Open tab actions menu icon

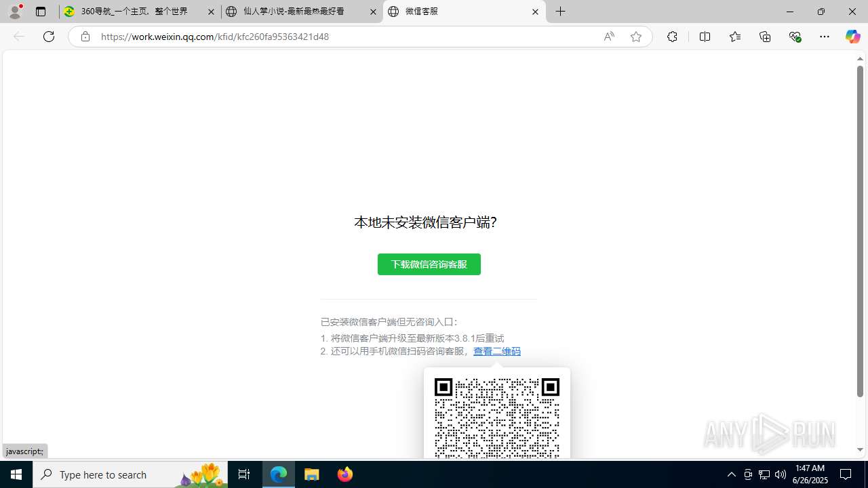41,12
